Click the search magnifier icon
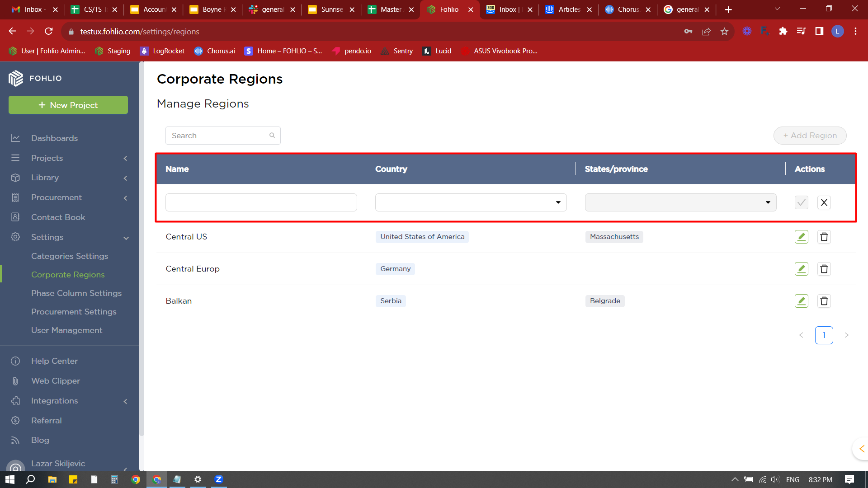 coord(272,136)
